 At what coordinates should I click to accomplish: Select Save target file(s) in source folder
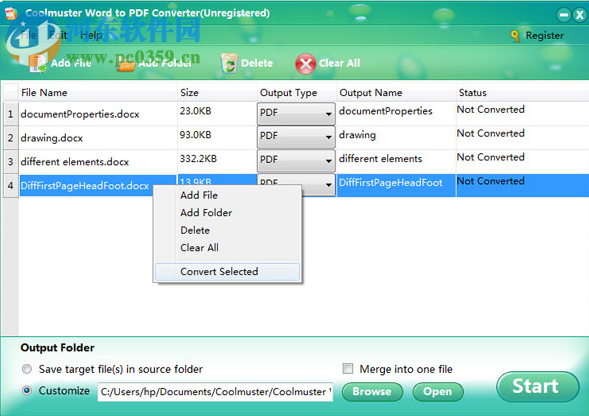[27, 369]
